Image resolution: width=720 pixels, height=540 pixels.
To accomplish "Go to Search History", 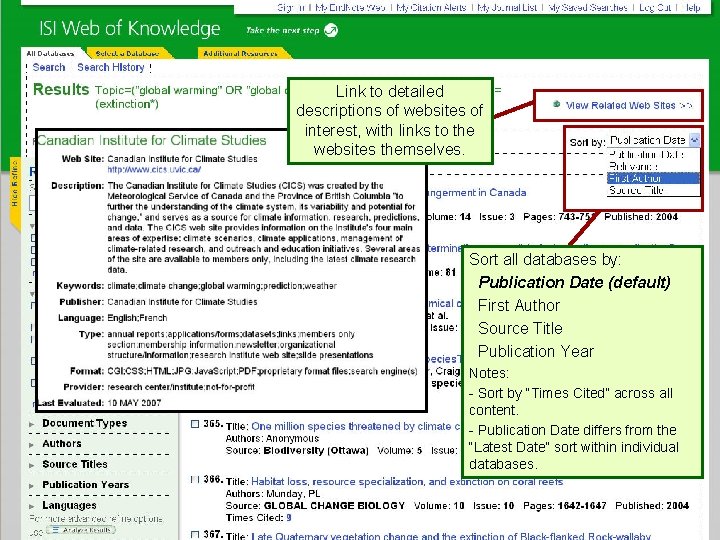I will click(111, 67).
